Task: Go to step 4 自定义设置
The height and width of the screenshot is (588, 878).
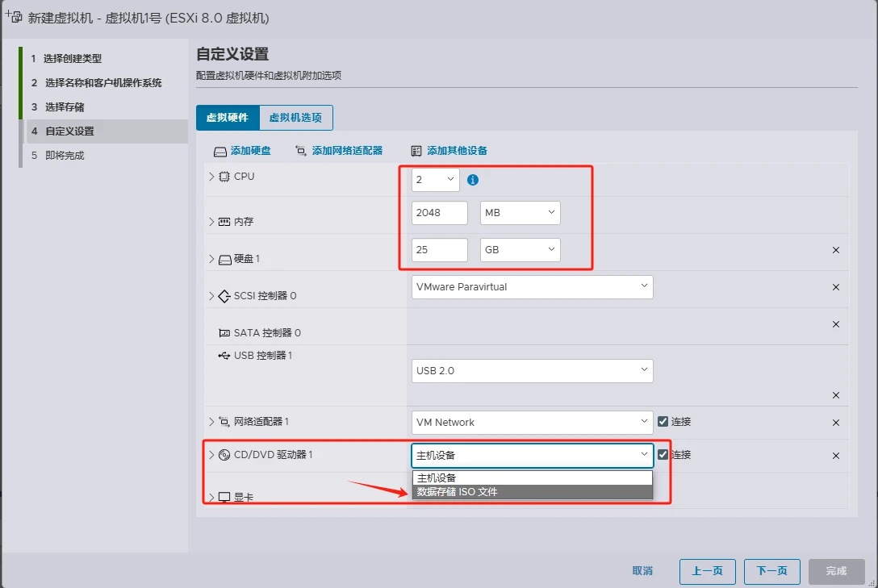Action: [106, 131]
